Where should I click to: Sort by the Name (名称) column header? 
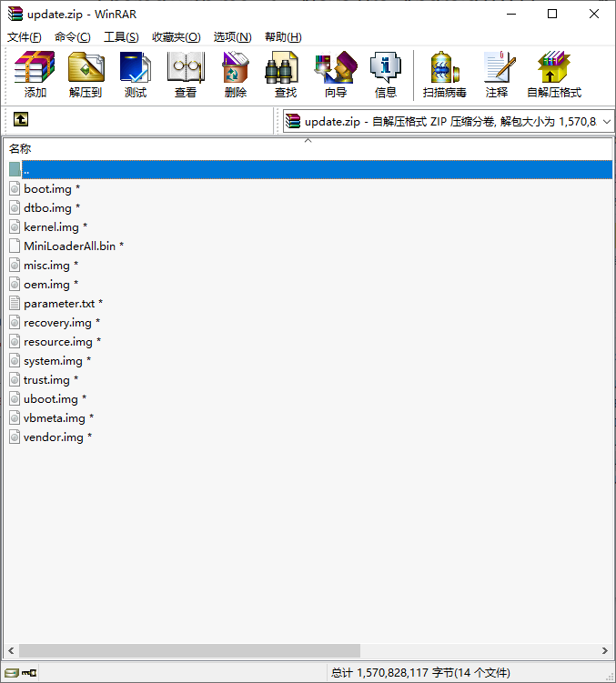click(20, 148)
